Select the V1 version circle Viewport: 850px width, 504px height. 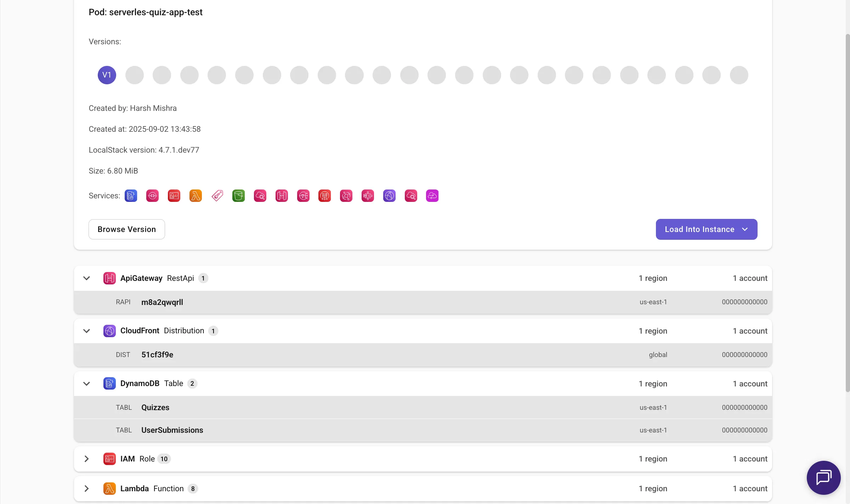(x=107, y=75)
